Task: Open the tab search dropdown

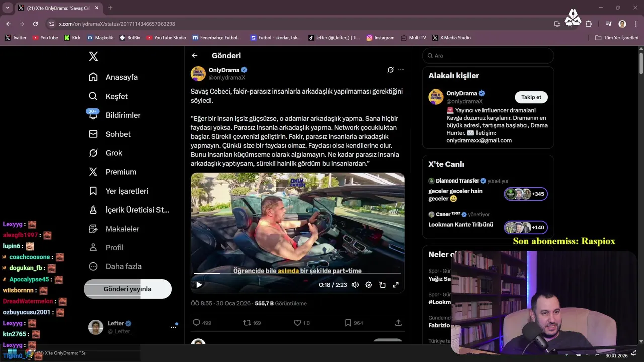Action: click(8, 8)
